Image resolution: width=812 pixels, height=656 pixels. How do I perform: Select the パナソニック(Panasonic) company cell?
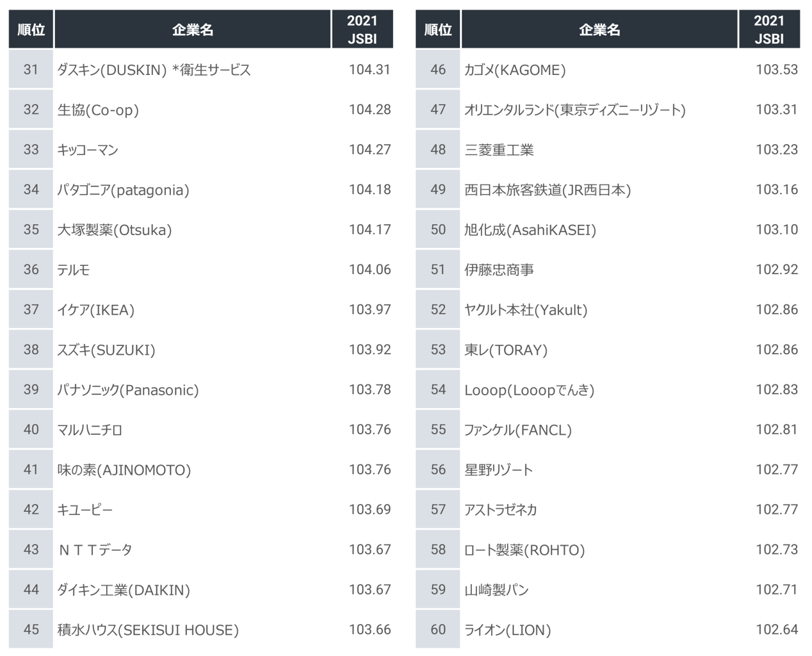tap(128, 389)
